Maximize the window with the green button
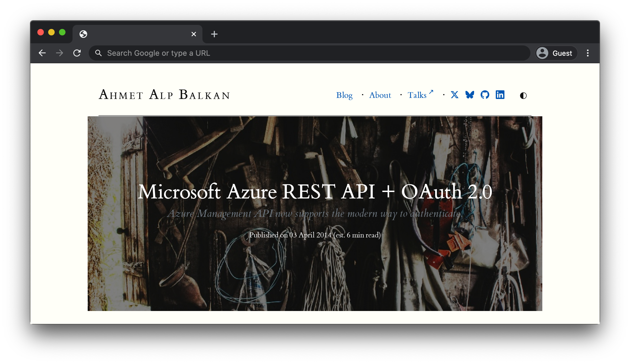This screenshot has height=364, width=630. pos(62,32)
